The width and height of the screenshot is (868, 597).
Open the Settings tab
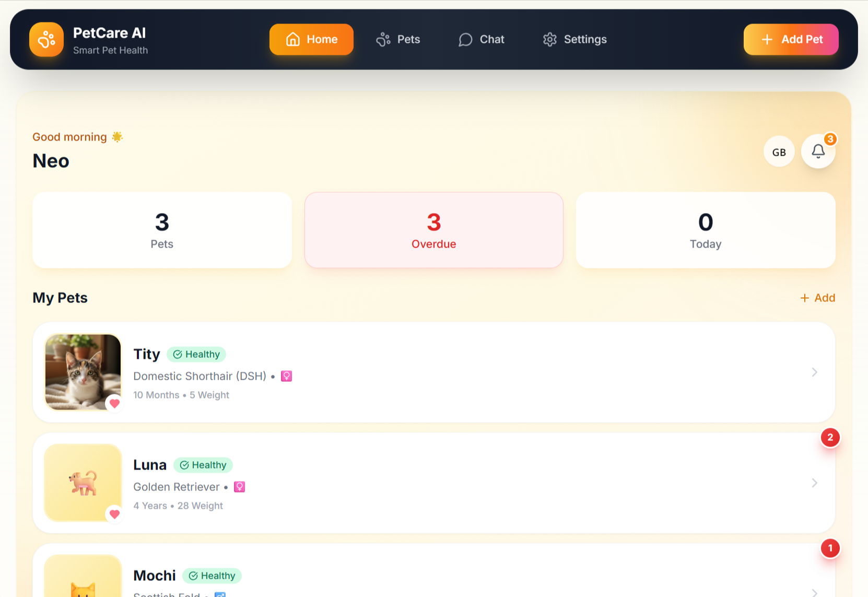point(574,39)
